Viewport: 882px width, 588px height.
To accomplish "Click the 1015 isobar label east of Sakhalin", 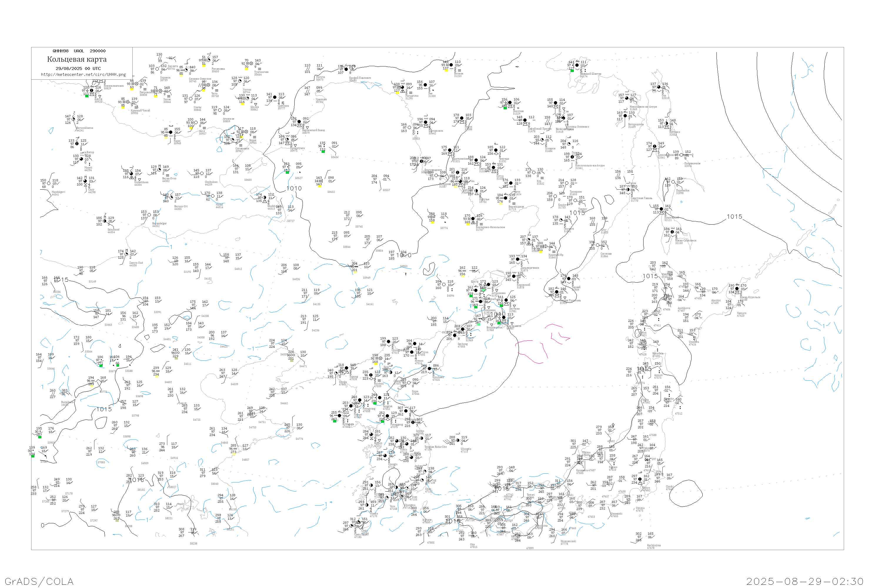I will click(x=734, y=217).
